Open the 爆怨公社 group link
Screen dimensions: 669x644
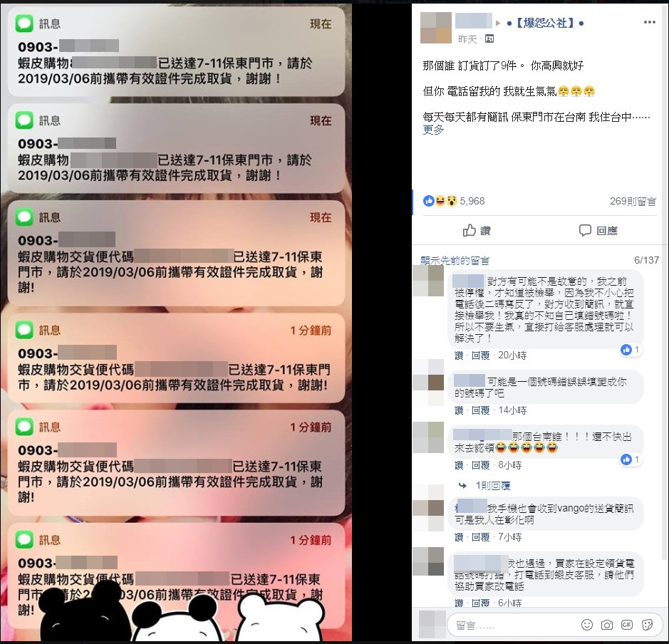pyautogui.click(x=545, y=23)
